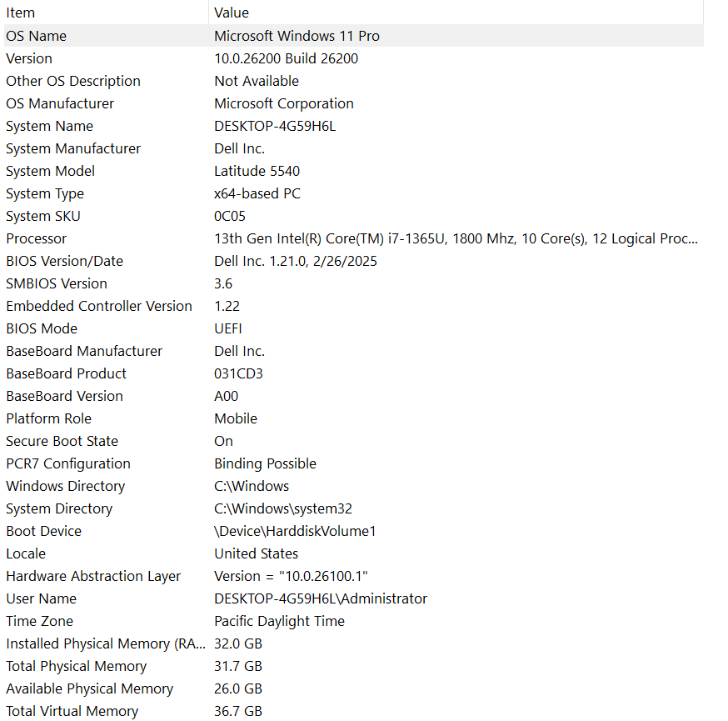
Task: Select the Time Zone row
Action: 354,621
